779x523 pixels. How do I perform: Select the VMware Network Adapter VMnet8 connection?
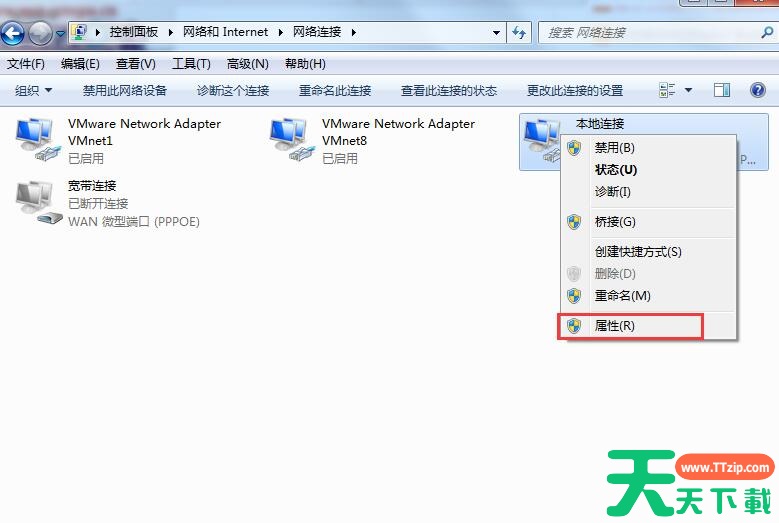pos(373,141)
